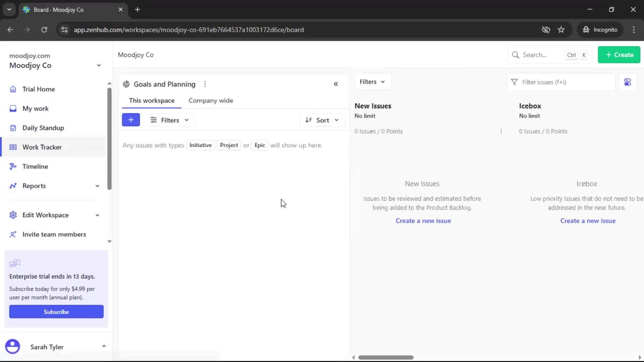Click the Subscribe button
The width and height of the screenshot is (644, 362).
coord(56,311)
